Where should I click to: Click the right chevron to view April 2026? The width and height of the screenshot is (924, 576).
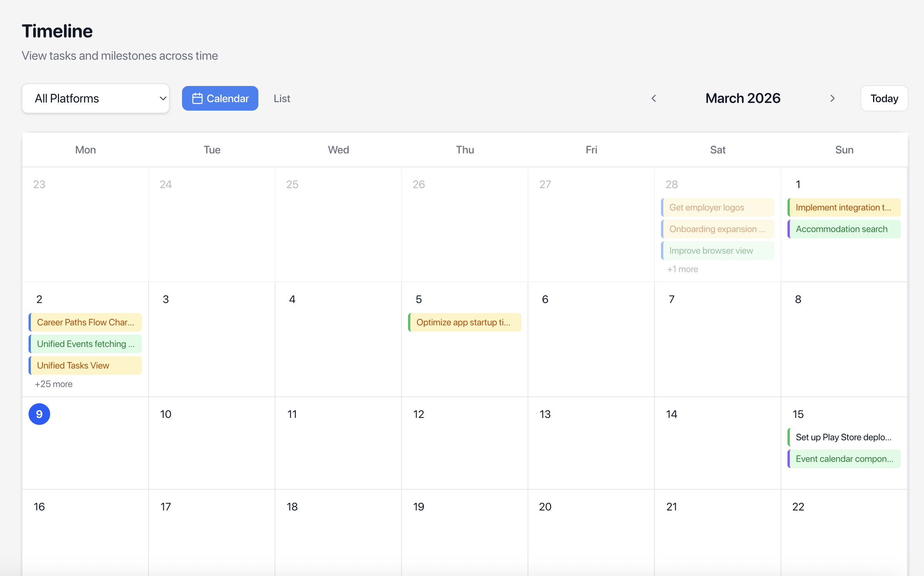pos(833,98)
